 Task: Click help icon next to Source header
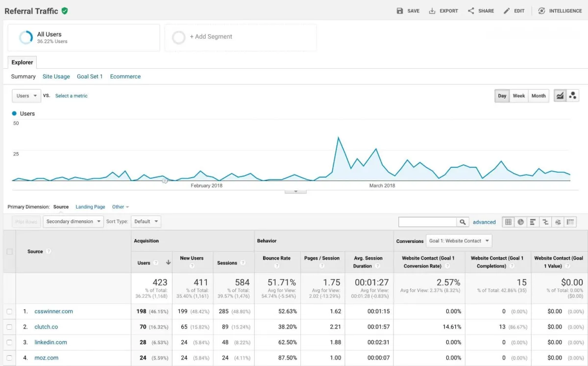[49, 251]
